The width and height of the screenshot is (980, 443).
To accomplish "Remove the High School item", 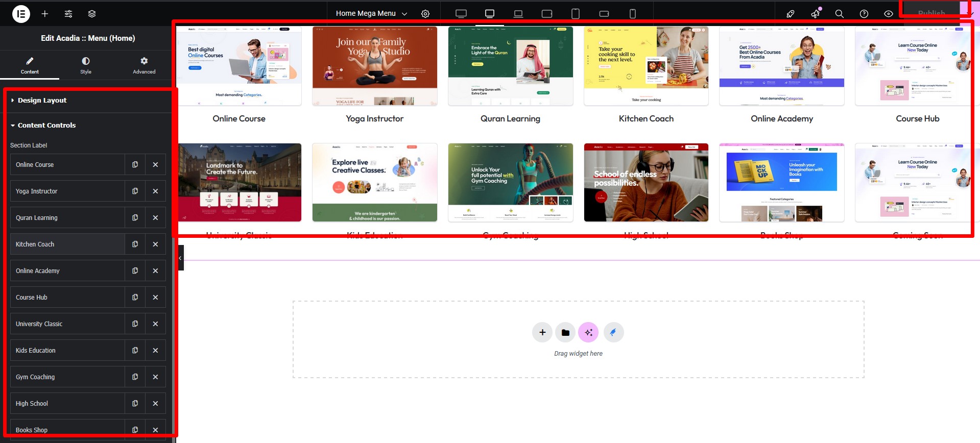I will click(156, 404).
